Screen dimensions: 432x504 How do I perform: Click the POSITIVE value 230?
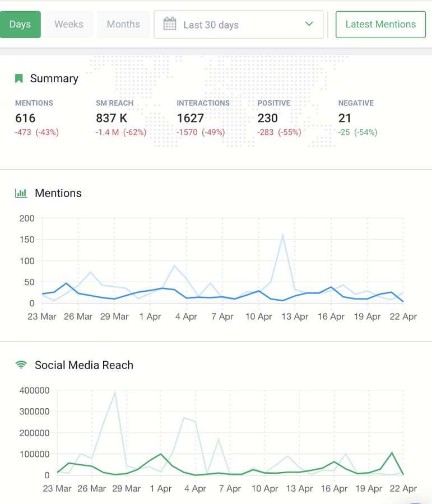267,118
